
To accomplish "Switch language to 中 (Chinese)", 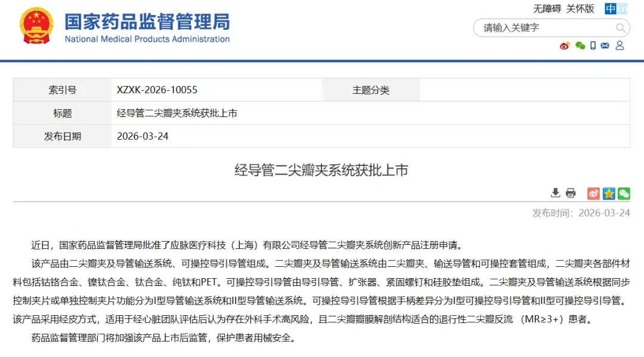I will click(611, 8).
